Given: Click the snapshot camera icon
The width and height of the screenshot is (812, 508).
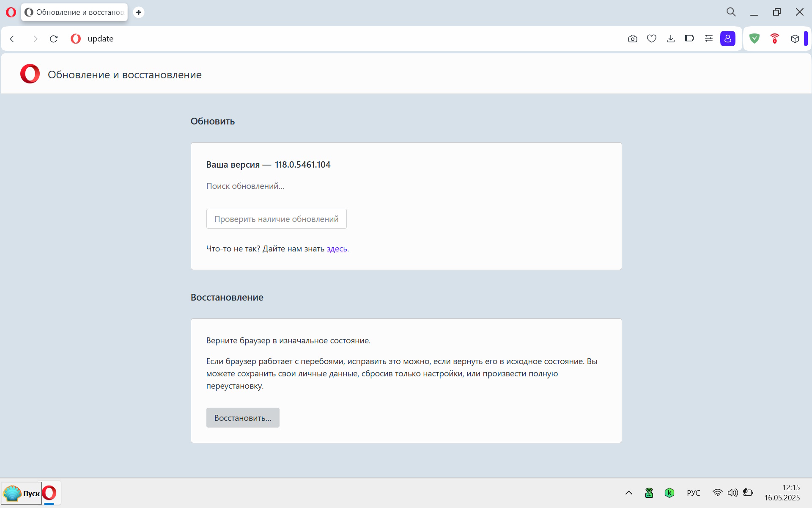Looking at the screenshot, I should point(632,39).
